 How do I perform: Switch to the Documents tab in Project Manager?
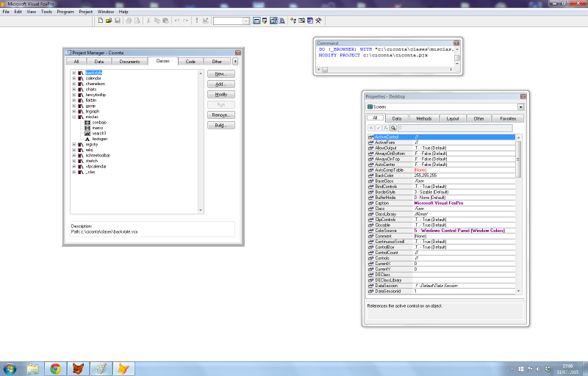tap(130, 62)
